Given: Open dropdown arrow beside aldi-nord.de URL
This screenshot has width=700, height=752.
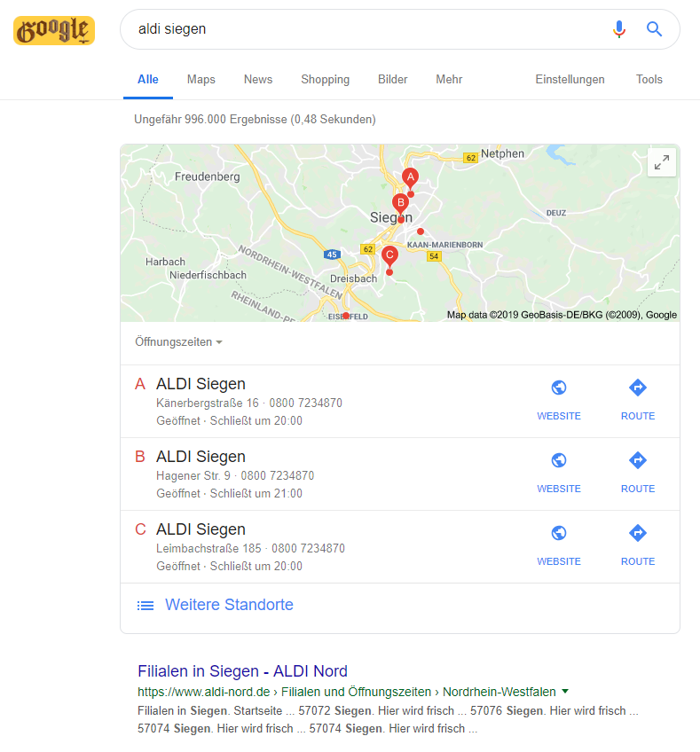Looking at the screenshot, I should [x=565, y=691].
